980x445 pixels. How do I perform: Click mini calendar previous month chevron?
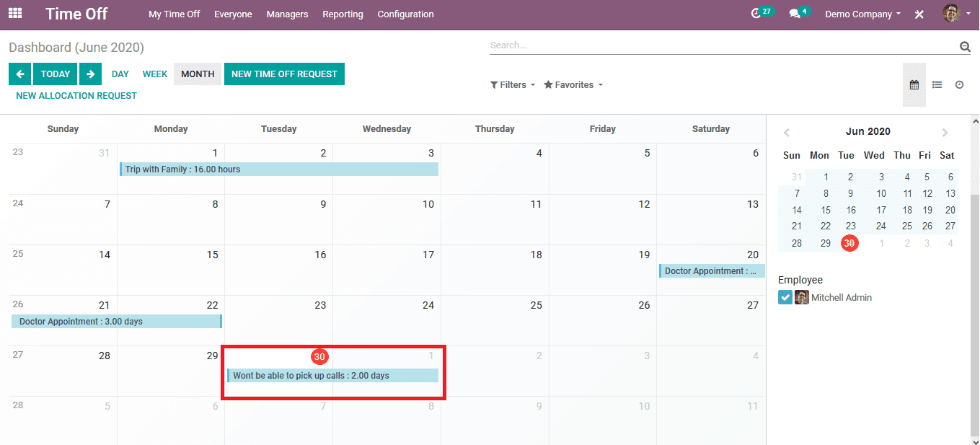[787, 133]
